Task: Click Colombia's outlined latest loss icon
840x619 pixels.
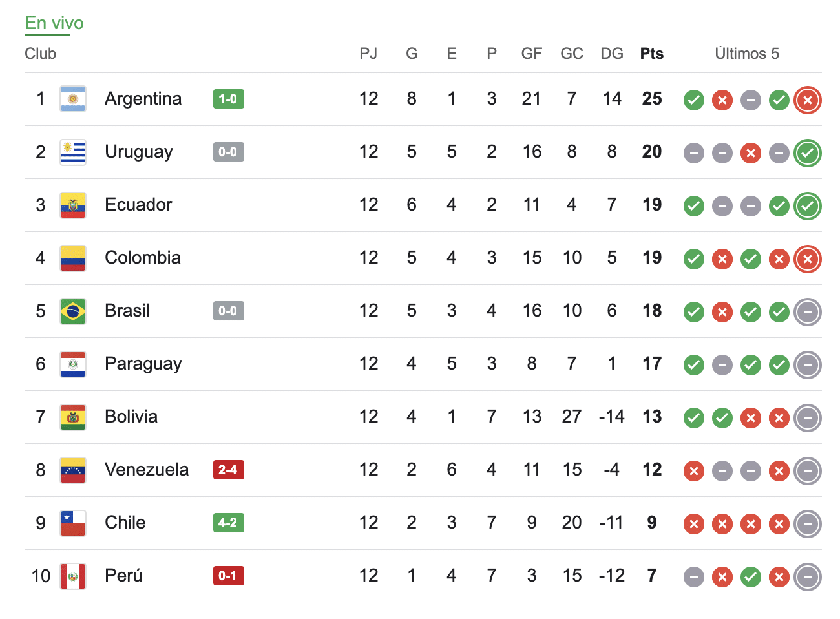Action: 808,259
